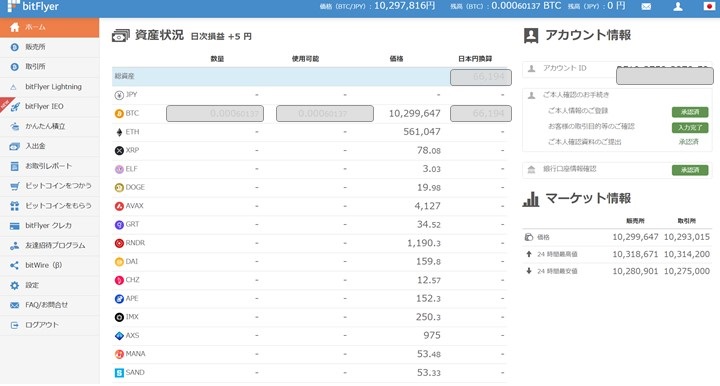Click RNDR price 1,190.3

coord(424,243)
